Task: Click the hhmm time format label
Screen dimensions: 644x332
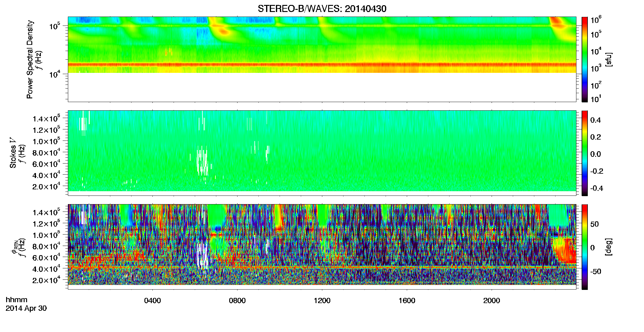Action: point(17,300)
